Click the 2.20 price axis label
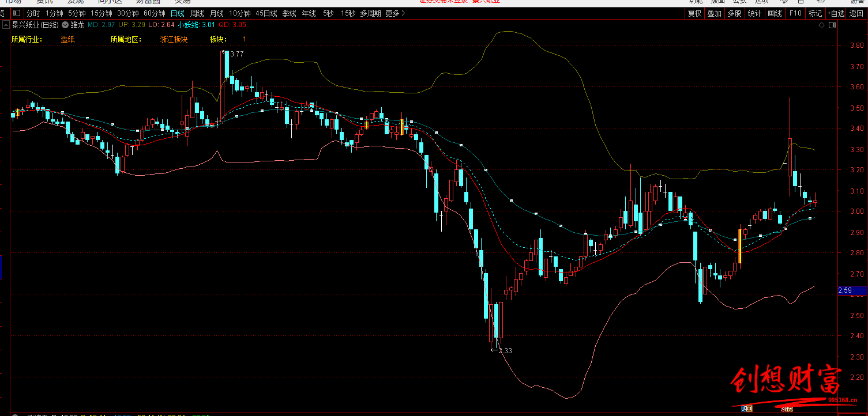Screen dimensions: 868x416 point(856,377)
